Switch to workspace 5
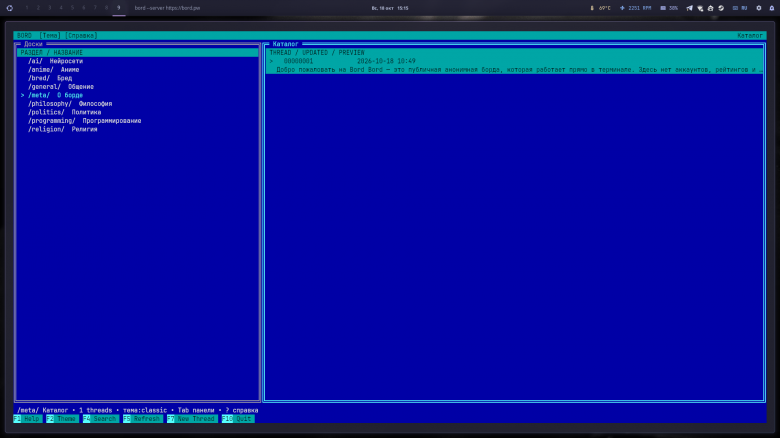 (73, 8)
